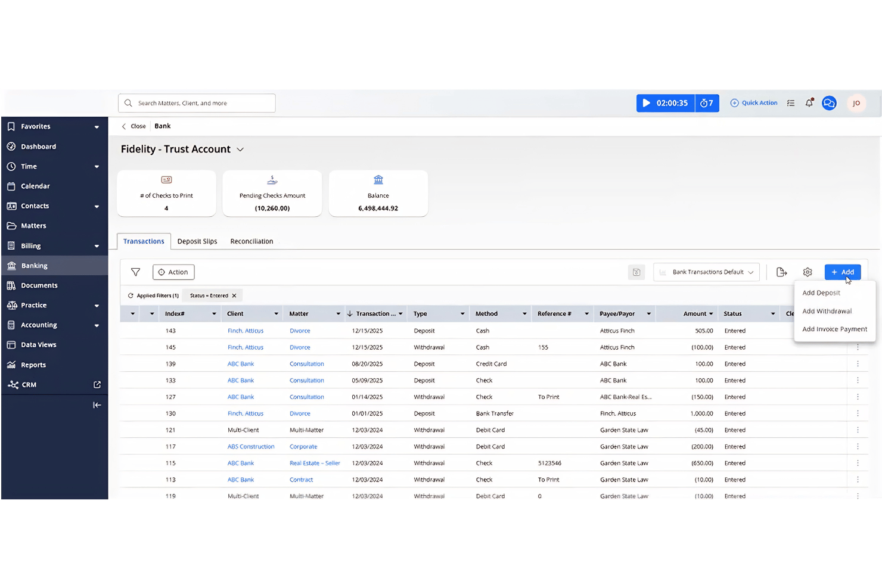
Task: Choose Add Invoice Payment from menu
Action: click(x=834, y=329)
